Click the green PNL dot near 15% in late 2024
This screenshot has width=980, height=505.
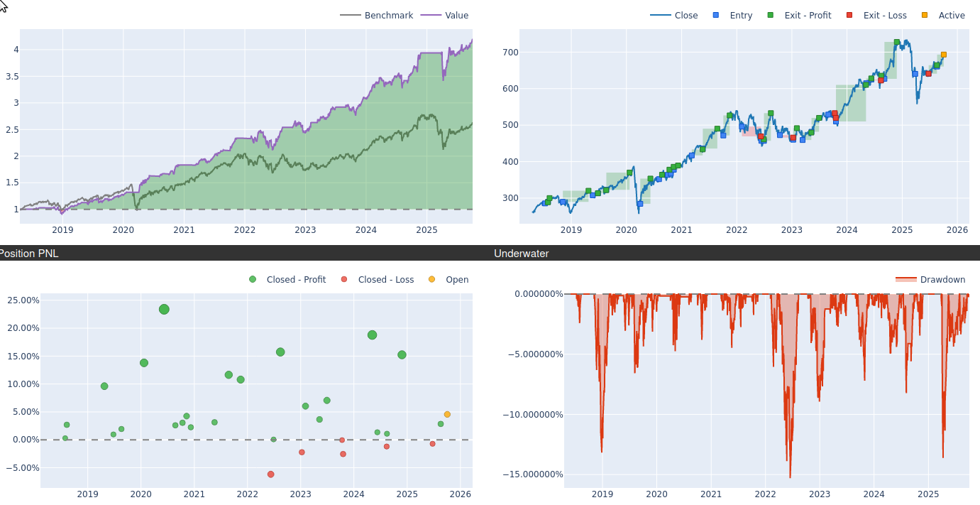[x=402, y=354]
